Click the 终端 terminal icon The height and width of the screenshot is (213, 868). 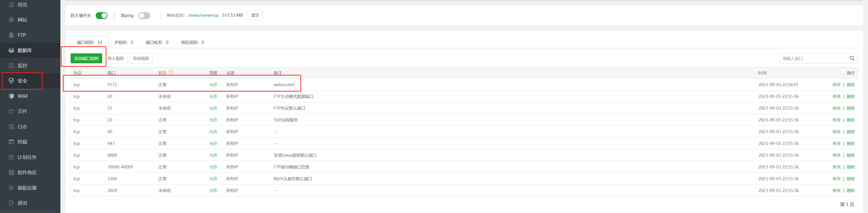coord(11,142)
